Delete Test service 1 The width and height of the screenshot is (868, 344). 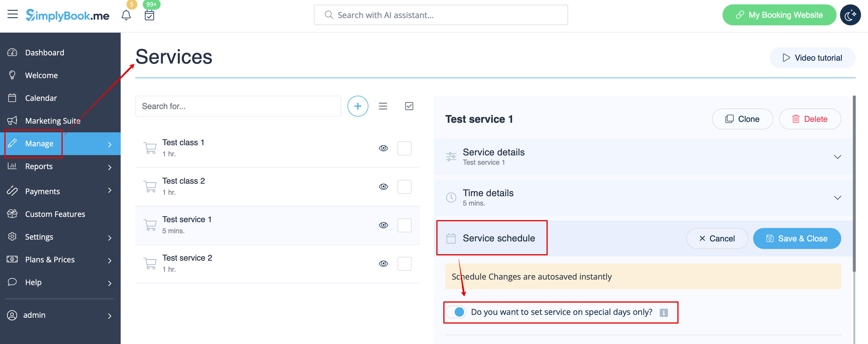coord(810,119)
